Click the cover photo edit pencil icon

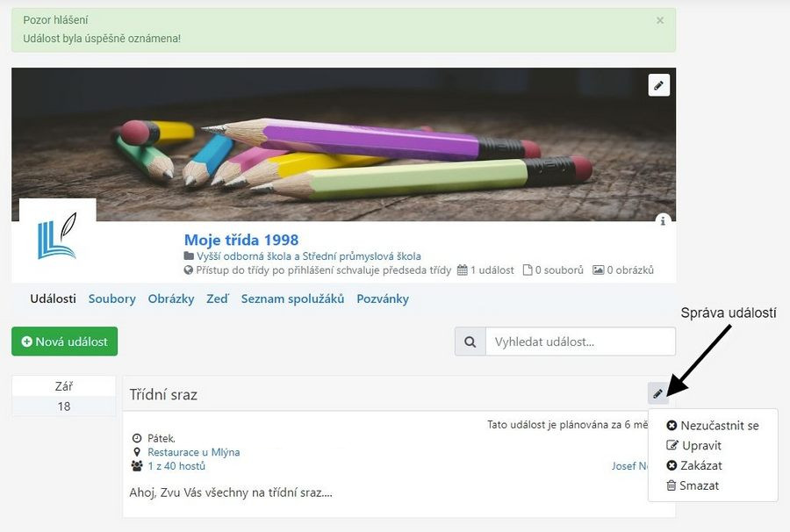point(658,85)
